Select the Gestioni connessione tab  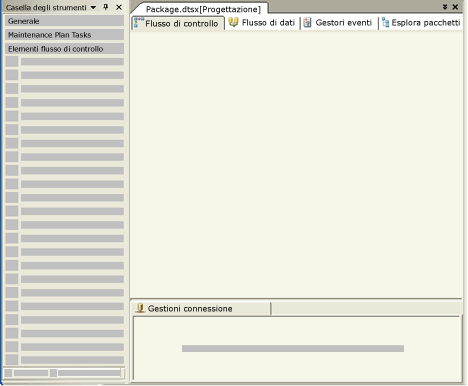201,308
